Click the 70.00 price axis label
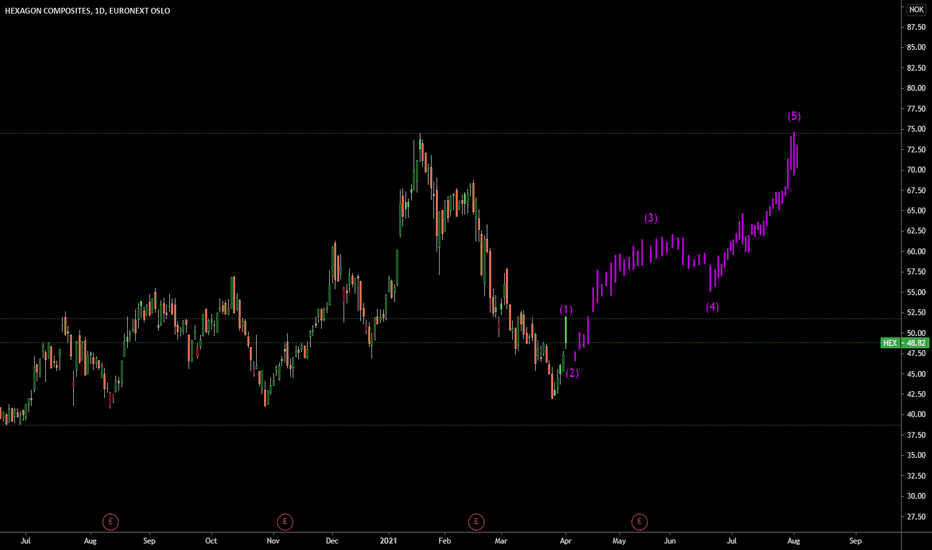 click(x=916, y=170)
